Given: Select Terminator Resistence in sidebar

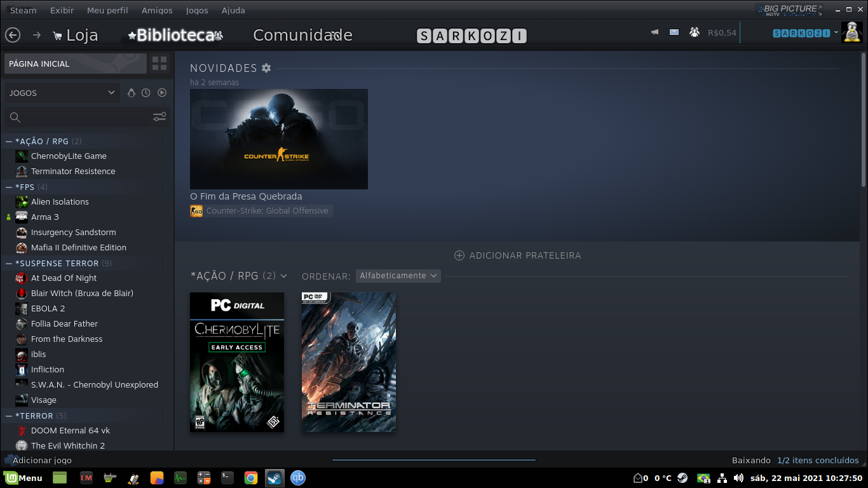Looking at the screenshot, I should click(73, 172).
